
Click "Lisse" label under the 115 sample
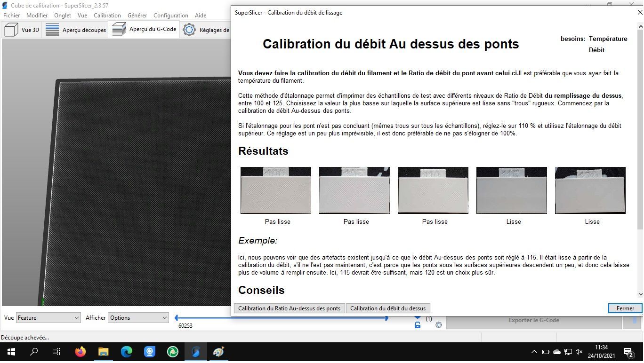pos(514,221)
